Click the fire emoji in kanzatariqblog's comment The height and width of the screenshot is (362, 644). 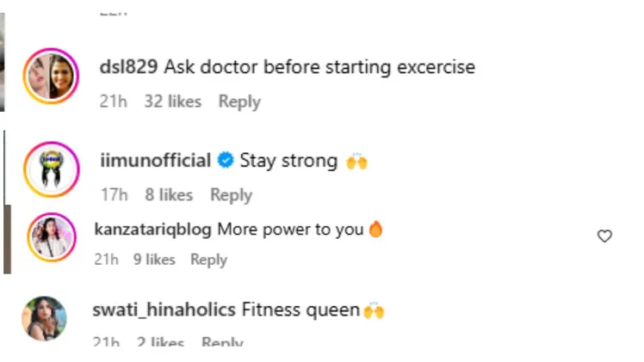375,230
